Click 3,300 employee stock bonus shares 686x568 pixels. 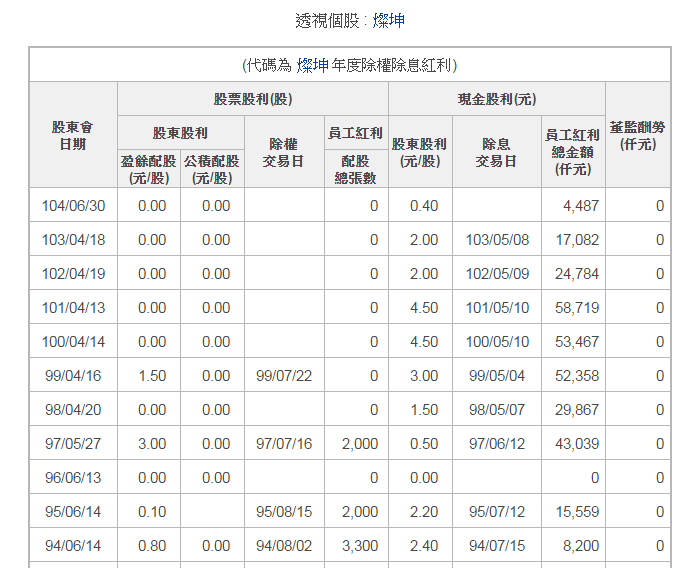click(x=360, y=546)
